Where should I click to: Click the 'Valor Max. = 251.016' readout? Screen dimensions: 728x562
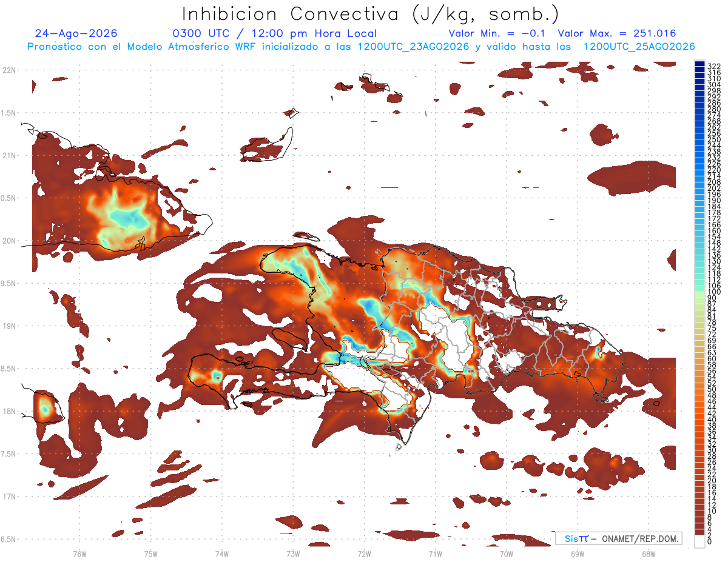(617, 33)
